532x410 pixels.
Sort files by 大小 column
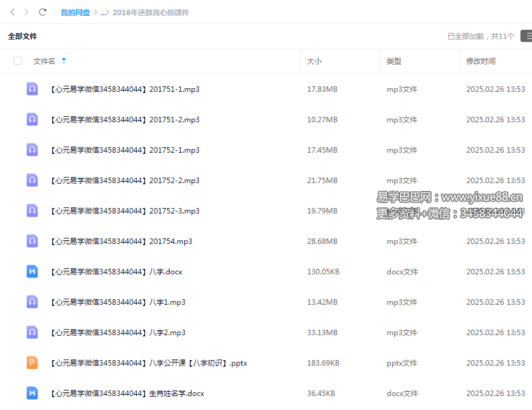click(314, 61)
